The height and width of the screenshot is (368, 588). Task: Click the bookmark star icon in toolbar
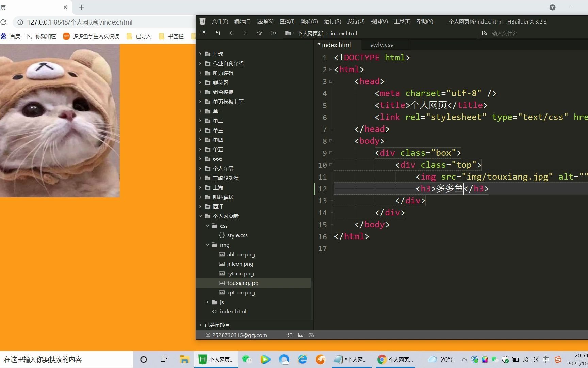click(x=259, y=33)
